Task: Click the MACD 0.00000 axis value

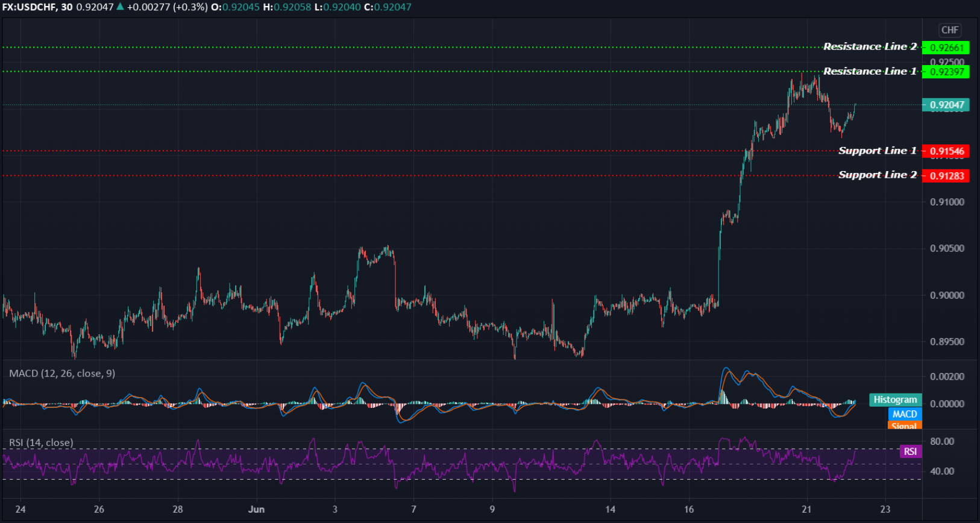Action: [x=947, y=404]
